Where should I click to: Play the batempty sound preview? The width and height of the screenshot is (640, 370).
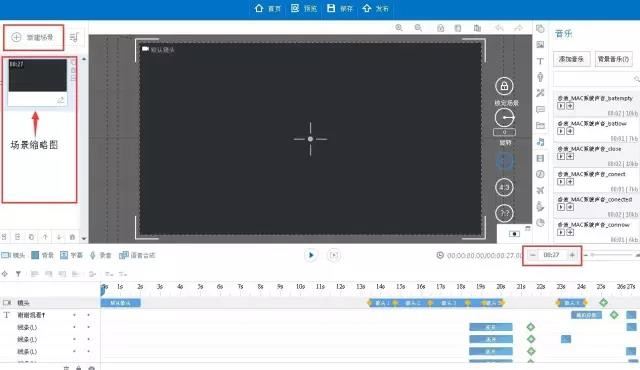click(x=561, y=106)
